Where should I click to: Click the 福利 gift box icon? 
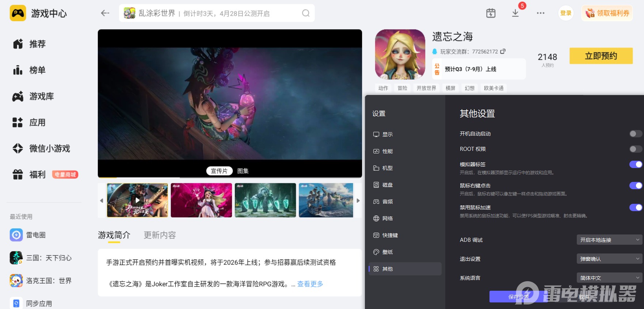tap(18, 175)
